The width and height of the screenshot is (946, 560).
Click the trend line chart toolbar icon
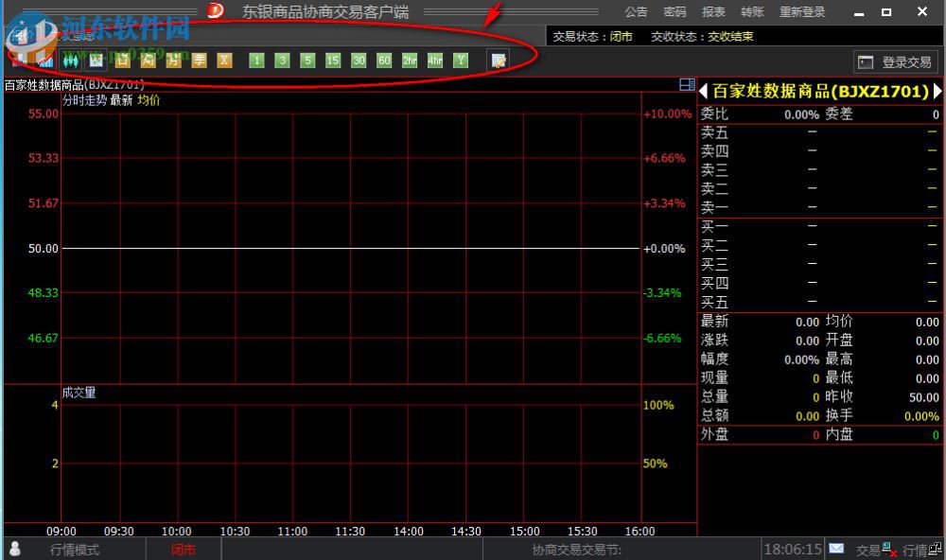coord(45,61)
